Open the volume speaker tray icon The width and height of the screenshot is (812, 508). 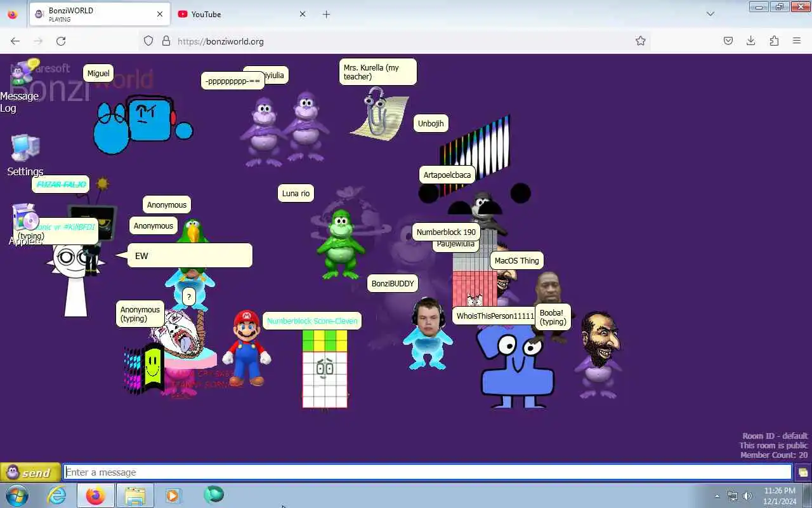[x=747, y=496]
